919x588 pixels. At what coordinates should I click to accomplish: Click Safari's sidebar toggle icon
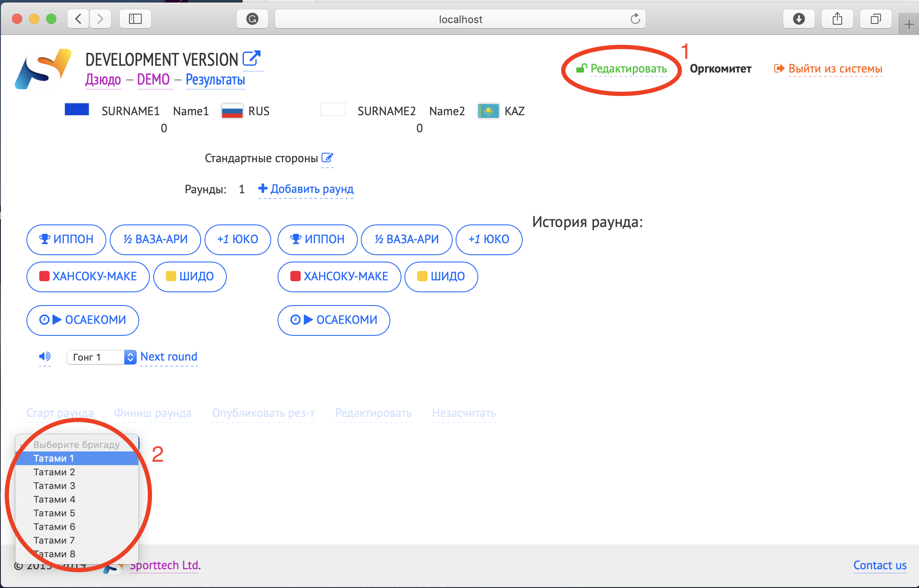click(135, 19)
